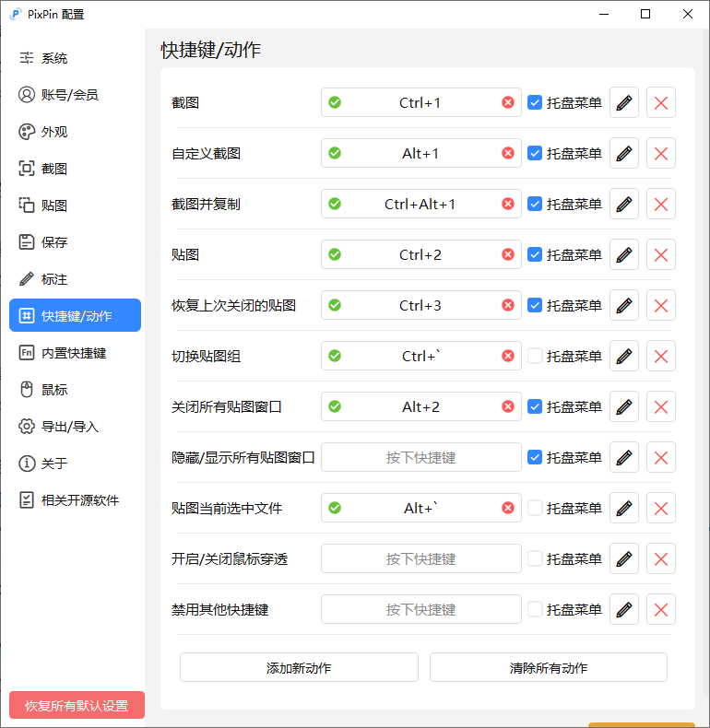Viewport: 710px width, 728px height.
Task: Go to 贴图 in the sidebar
Action: (x=75, y=205)
